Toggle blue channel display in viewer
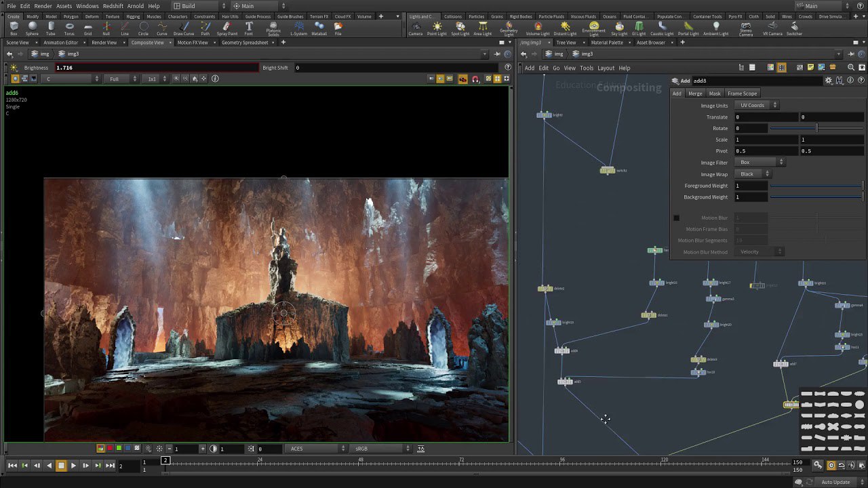 point(127,449)
